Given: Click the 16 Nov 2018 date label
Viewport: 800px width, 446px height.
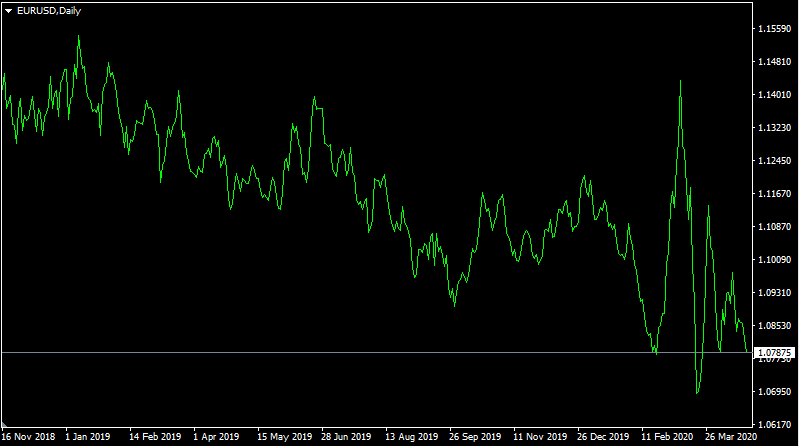Looking at the screenshot, I should (28, 437).
